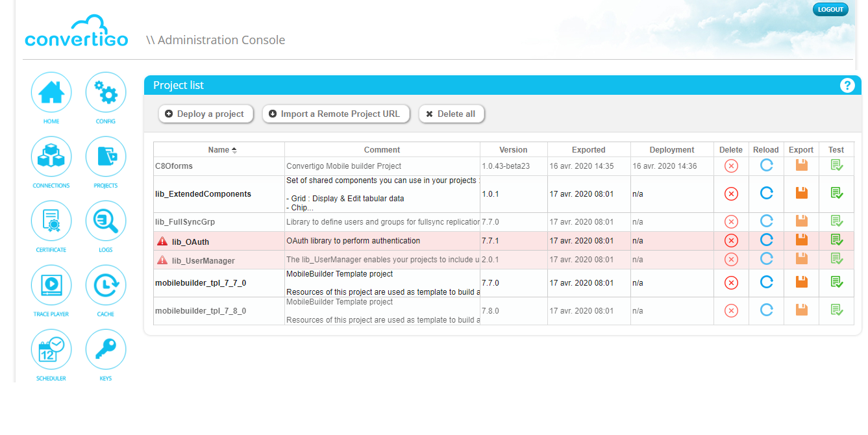
Task: Delete the lib_FullSyncGrp project
Action: pyautogui.click(x=731, y=221)
